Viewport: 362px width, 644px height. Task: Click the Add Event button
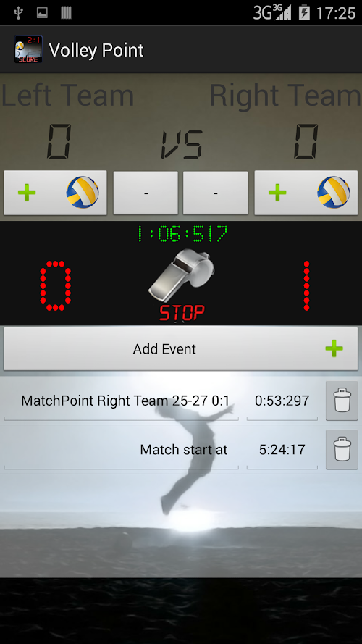point(181,348)
